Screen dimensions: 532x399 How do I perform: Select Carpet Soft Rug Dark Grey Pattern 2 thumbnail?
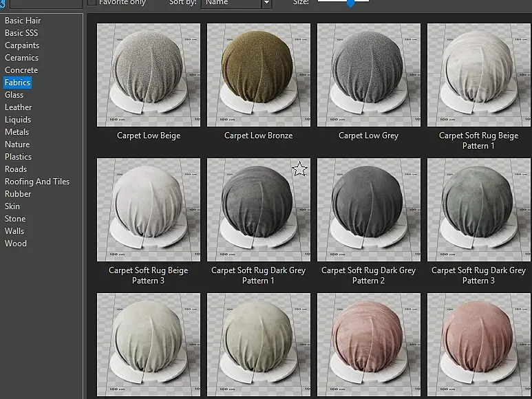pyautogui.click(x=369, y=210)
